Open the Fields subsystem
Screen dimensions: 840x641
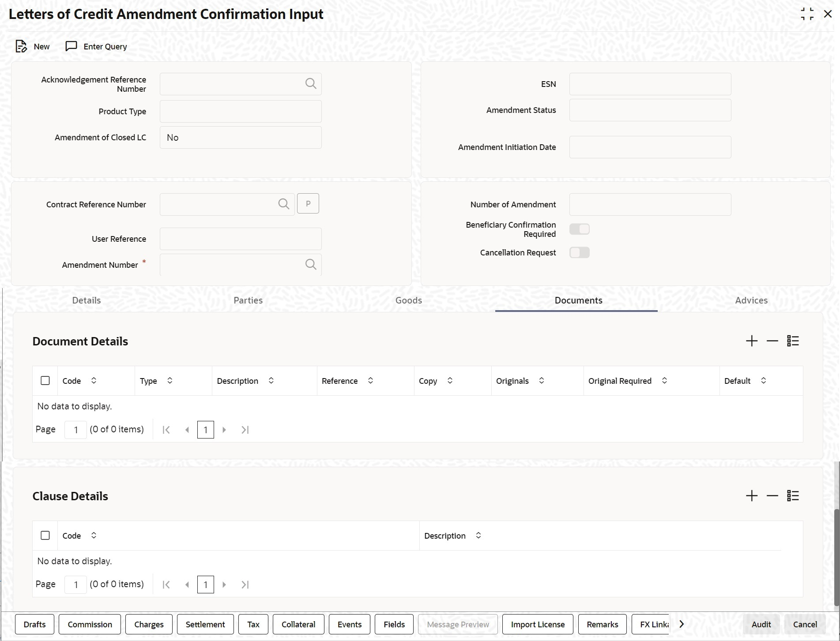[394, 624]
